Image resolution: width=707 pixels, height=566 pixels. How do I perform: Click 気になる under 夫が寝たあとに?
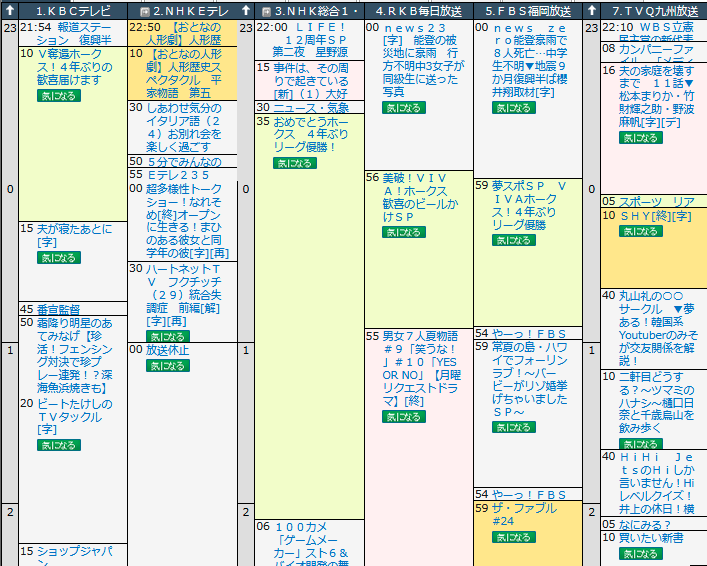[59, 258]
